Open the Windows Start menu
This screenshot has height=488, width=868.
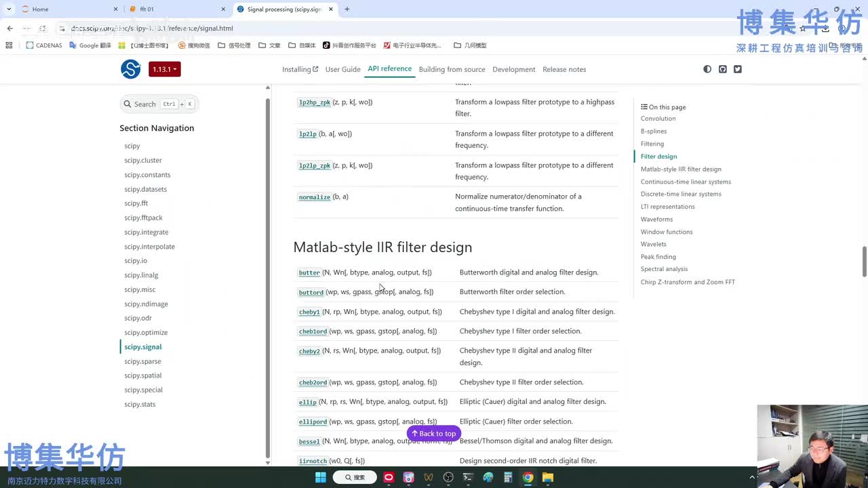click(321, 477)
